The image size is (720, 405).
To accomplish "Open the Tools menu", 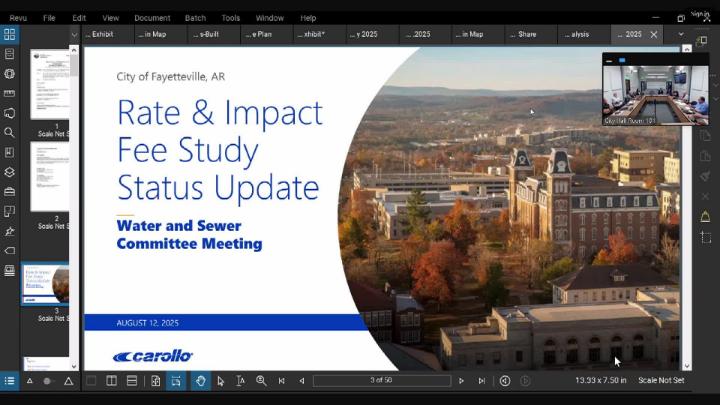I will click(231, 18).
